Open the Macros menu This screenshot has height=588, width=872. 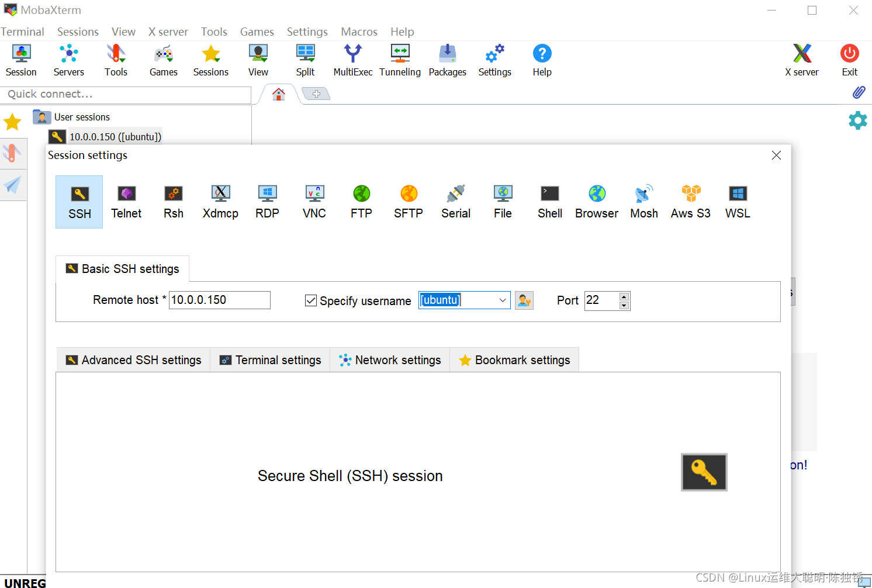pos(359,32)
